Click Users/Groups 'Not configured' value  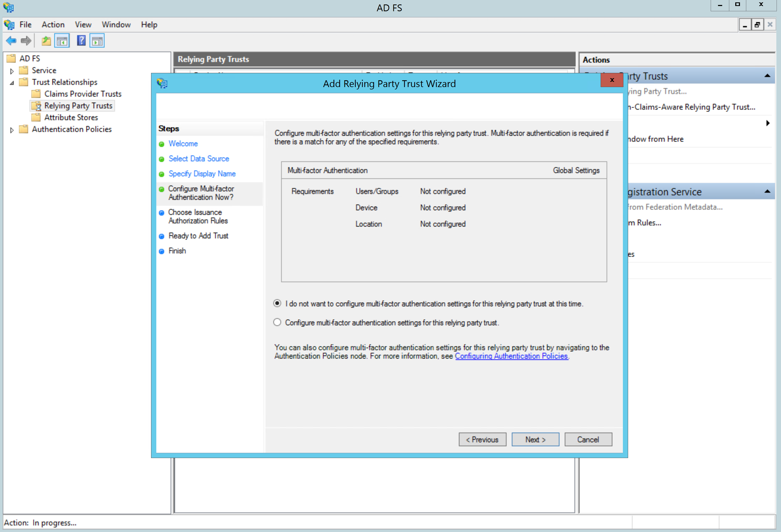443,191
